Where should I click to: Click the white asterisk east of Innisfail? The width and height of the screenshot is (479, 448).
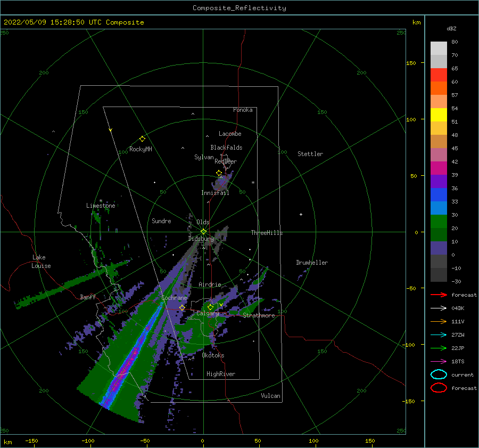(253, 183)
